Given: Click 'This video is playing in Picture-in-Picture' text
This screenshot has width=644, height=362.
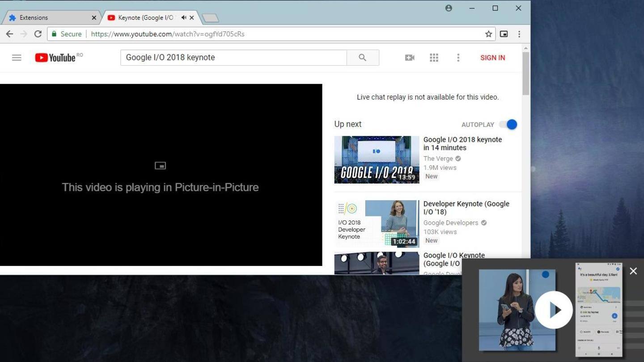Looking at the screenshot, I should click(160, 187).
